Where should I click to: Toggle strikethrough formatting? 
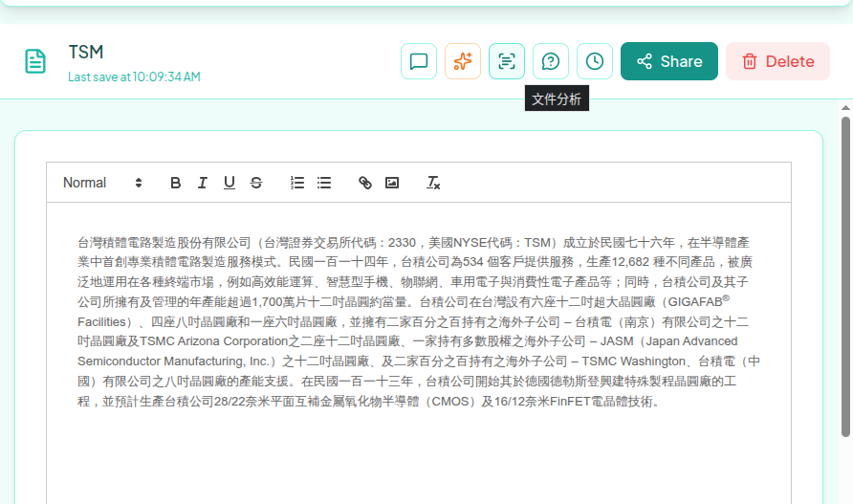(x=256, y=183)
